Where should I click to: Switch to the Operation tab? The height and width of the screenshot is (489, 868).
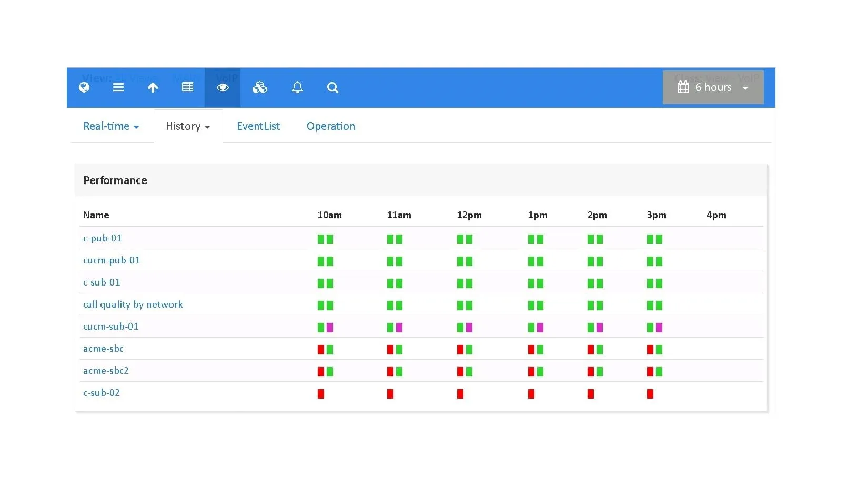(x=331, y=126)
